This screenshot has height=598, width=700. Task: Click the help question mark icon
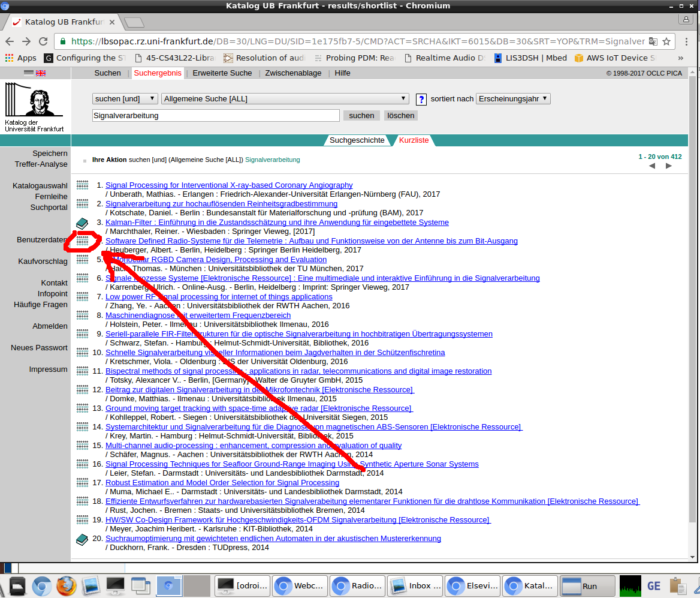coord(421,99)
